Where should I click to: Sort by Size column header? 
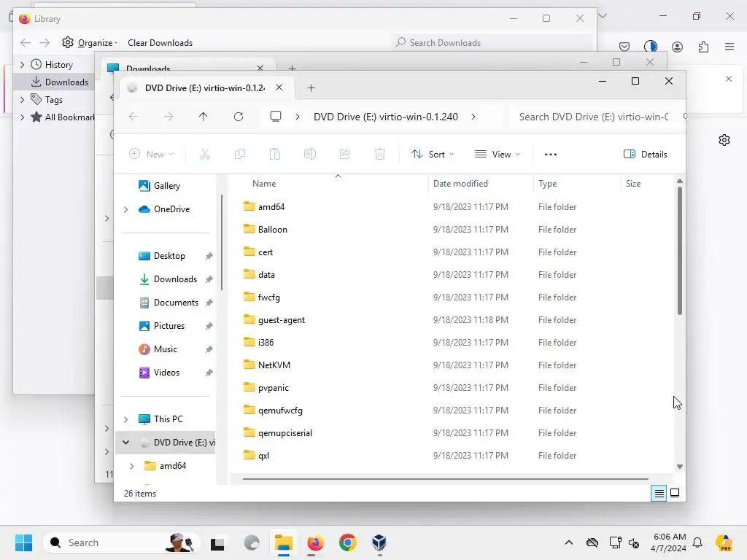[x=632, y=184]
